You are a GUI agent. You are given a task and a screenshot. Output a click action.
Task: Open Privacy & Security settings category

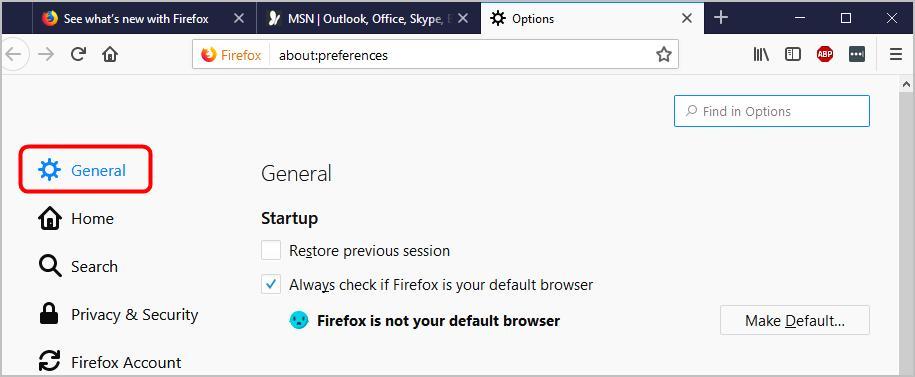pyautogui.click(x=118, y=314)
